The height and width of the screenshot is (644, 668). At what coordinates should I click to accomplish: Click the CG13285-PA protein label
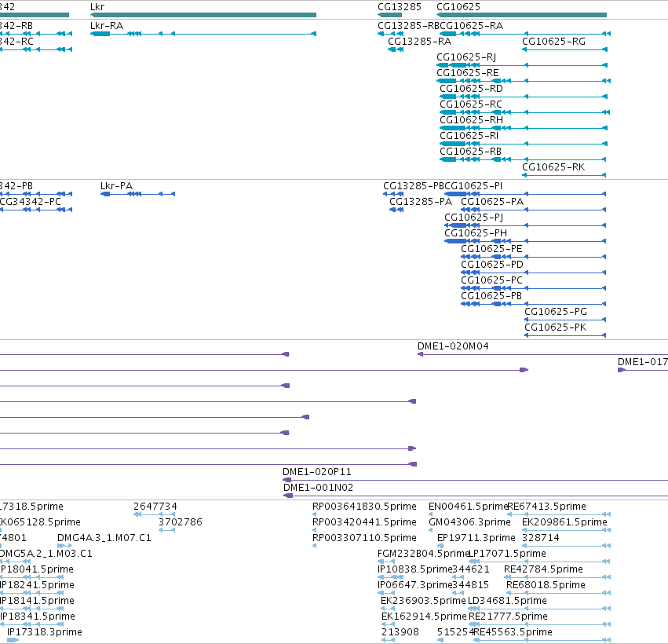421,202
